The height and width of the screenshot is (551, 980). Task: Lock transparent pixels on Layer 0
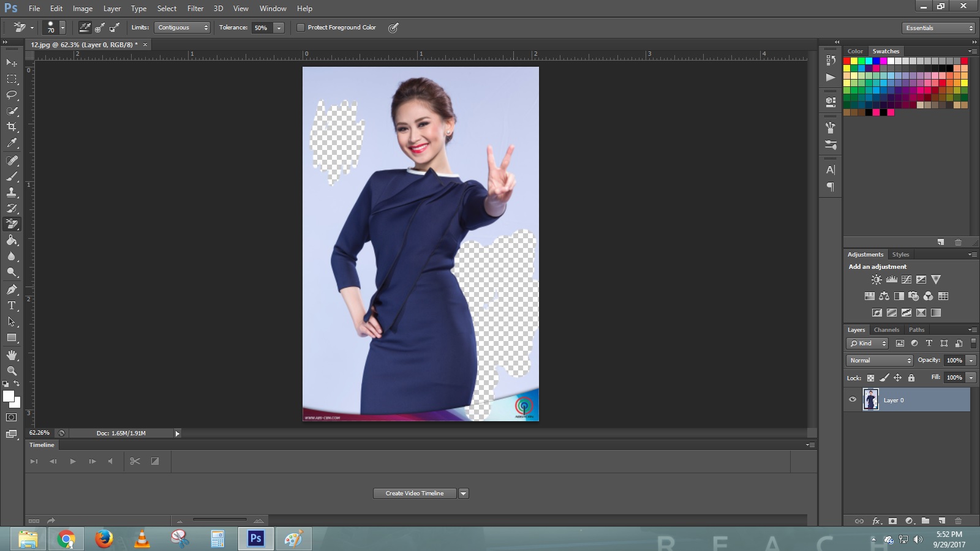point(870,378)
